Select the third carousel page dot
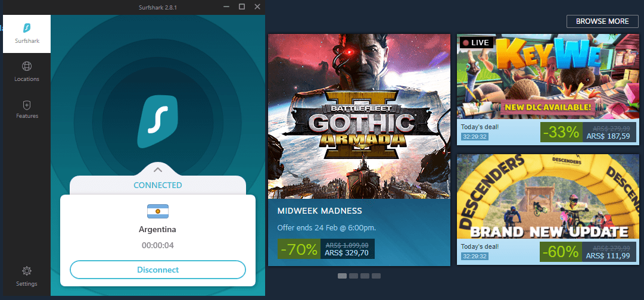This screenshot has height=300, width=644. (x=365, y=276)
